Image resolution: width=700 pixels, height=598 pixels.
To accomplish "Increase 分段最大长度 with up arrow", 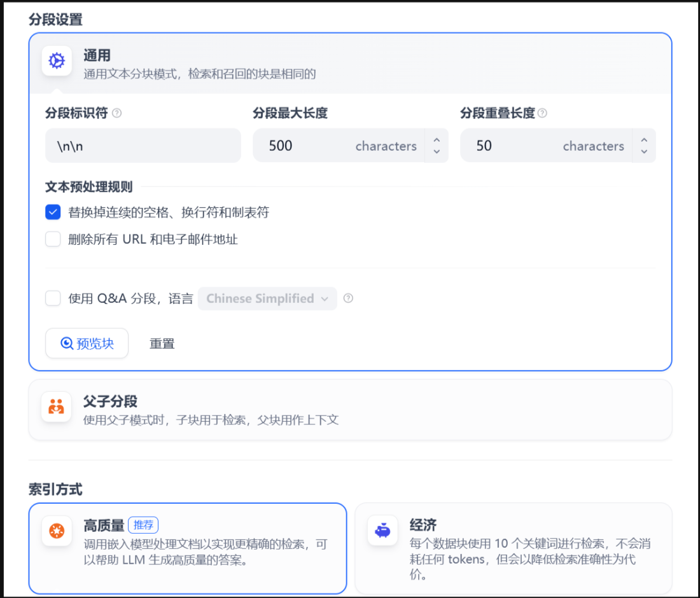I will 437,140.
